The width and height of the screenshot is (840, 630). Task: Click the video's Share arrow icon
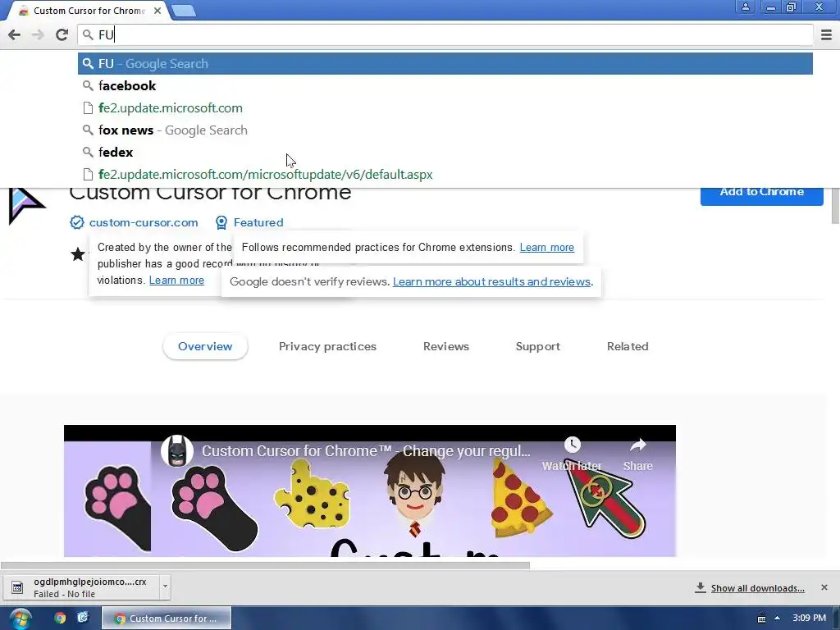[x=637, y=445]
